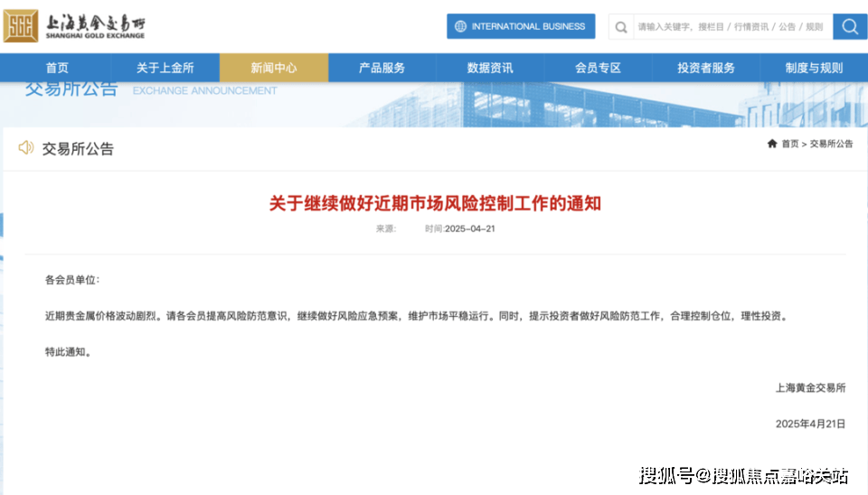
Task: Click the 时间:2025-04-21 publication date
Action: click(460, 229)
